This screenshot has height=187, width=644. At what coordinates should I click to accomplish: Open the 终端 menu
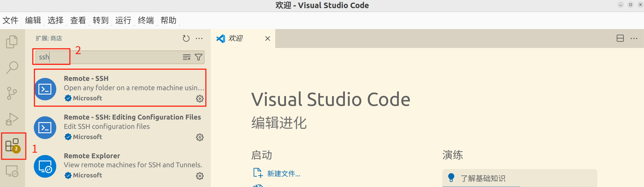146,20
